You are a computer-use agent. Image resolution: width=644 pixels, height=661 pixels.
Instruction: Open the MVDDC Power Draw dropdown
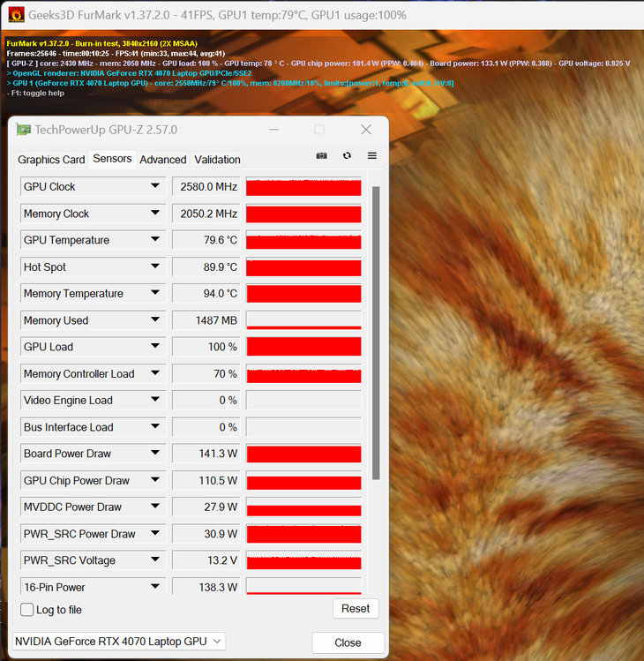point(155,506)
